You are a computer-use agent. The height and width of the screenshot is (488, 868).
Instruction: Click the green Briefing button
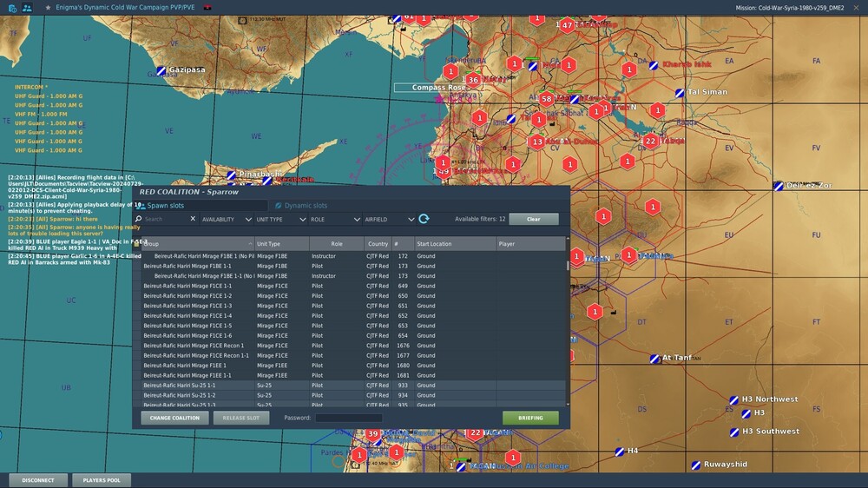click(x=530, y=418)
